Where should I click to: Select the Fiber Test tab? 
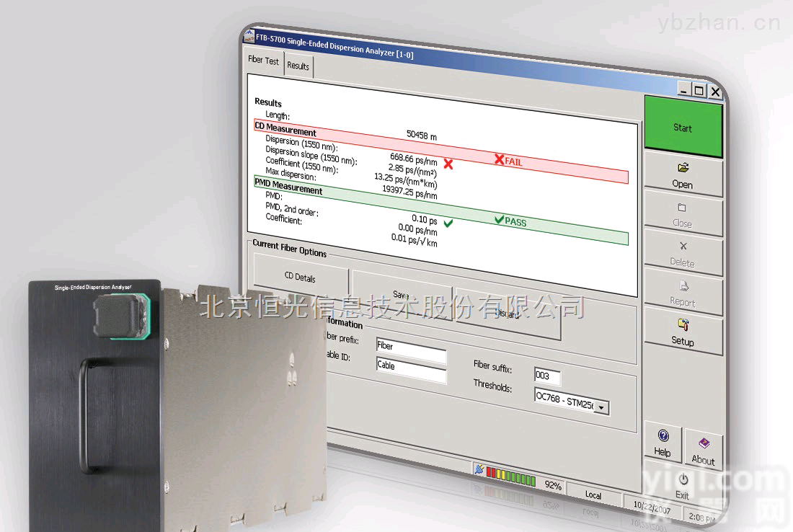(263, 61)
